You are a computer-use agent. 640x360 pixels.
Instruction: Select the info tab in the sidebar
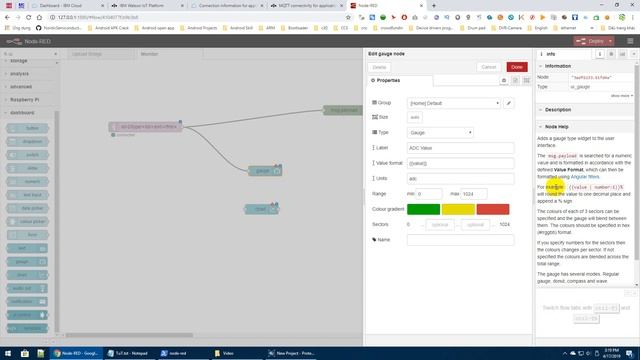click(564, 54)
